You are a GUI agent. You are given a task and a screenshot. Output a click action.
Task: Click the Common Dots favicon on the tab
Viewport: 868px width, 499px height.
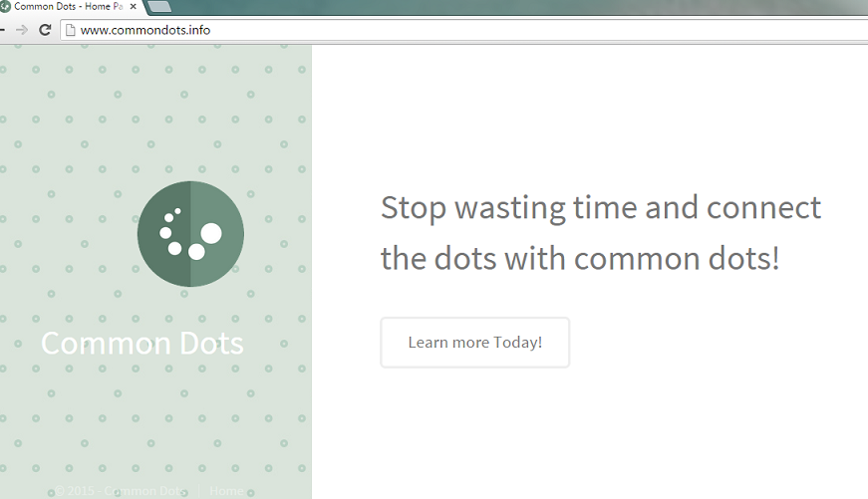(5, 7)
